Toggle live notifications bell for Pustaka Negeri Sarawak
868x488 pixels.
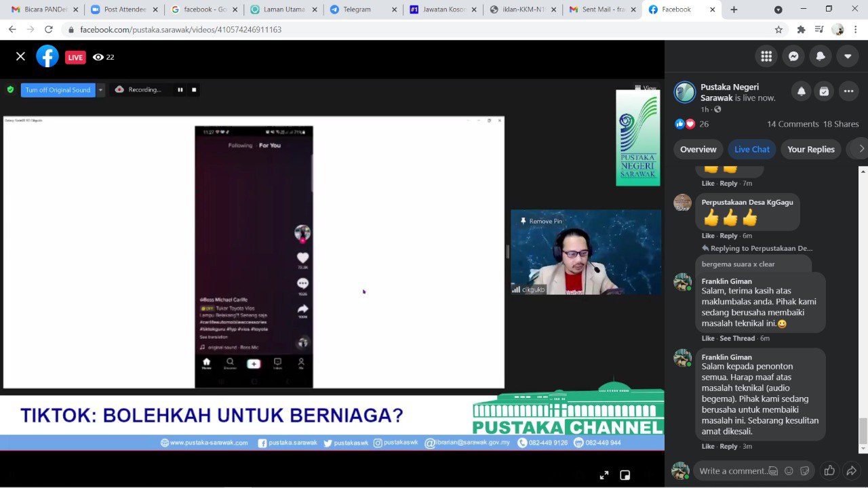[x=802, y=91]
